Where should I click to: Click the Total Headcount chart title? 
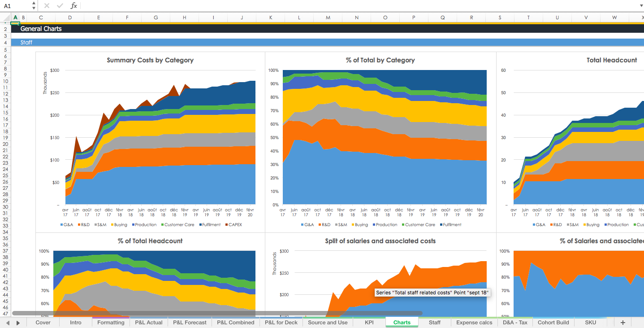(x=612, y=60)
